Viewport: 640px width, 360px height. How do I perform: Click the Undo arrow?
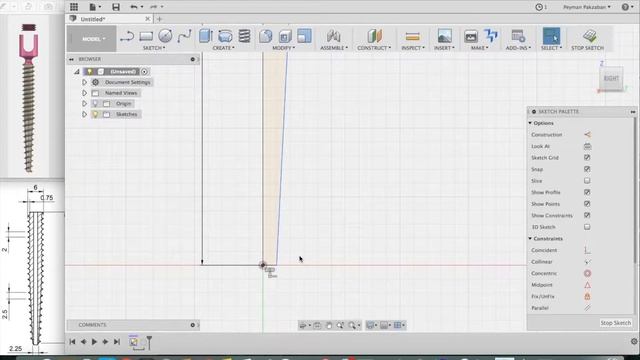(134, 7)
